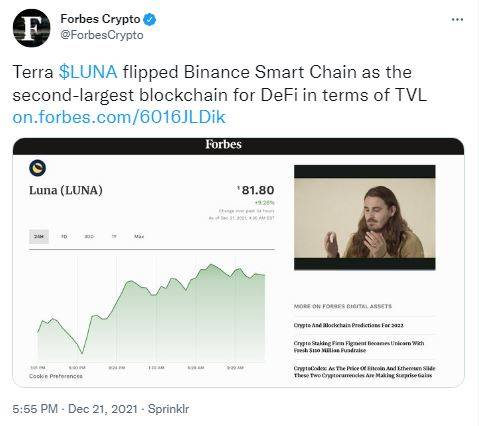
Task: Open the Figment Becomes Unicorn article
Action: click(359, 347)
